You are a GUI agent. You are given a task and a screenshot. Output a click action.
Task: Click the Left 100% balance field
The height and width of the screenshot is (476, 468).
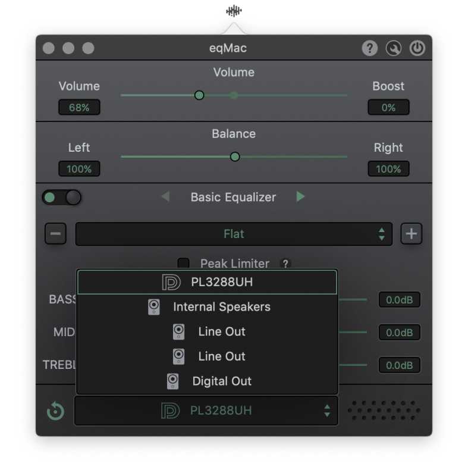click(79, 169)
